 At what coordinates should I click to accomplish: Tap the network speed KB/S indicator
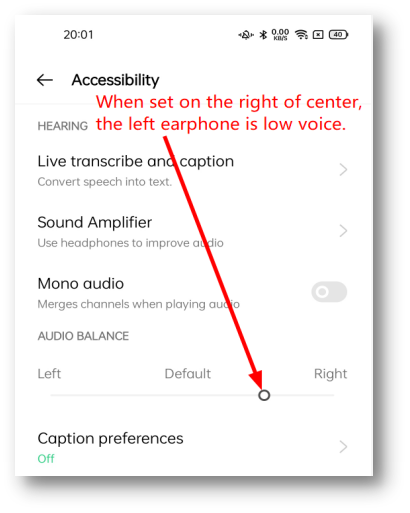coord(280,34)
